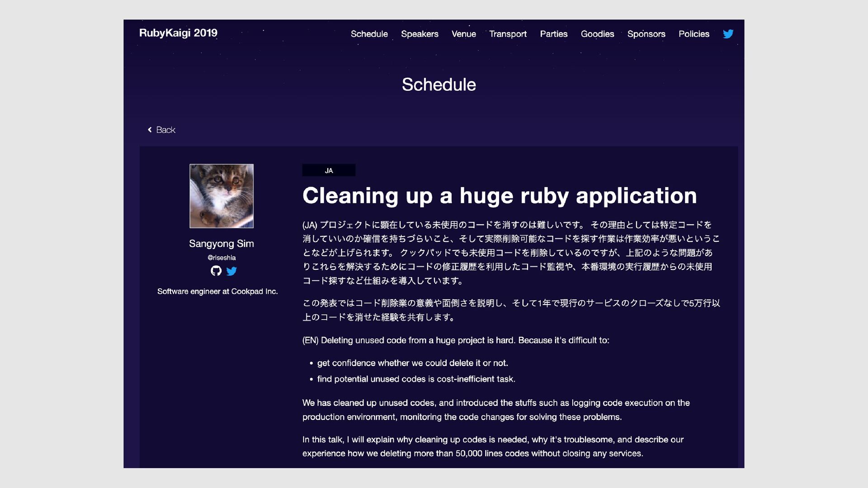Click the paragraph starting 'In this talk, I will explain'
Screen dimensions: 868x488
pyautogui.click(x=493, y=446)
